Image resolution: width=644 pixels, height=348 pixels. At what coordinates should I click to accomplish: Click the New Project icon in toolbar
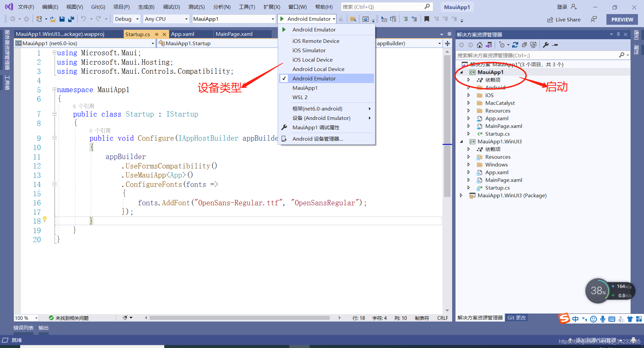pyautogui.click(x=39, y=19)
